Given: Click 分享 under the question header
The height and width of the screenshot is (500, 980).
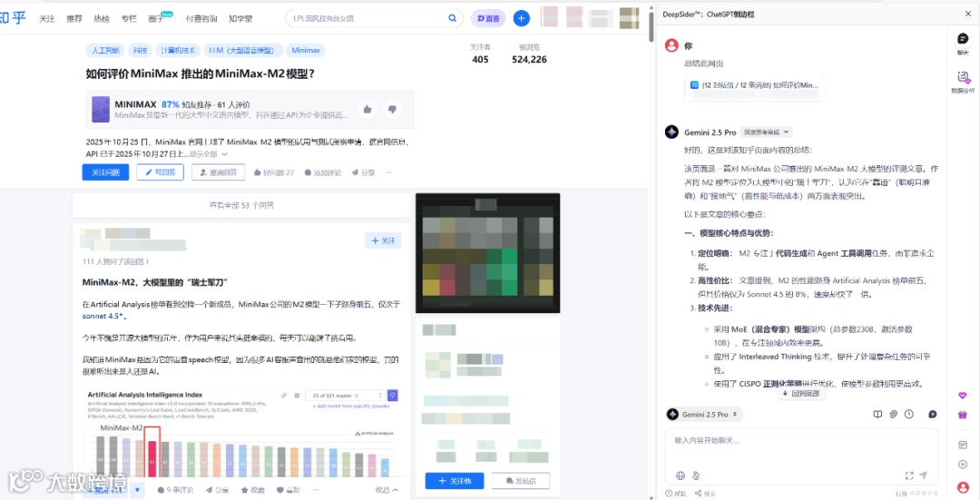Looking at the screenshot, I should 363,172.
